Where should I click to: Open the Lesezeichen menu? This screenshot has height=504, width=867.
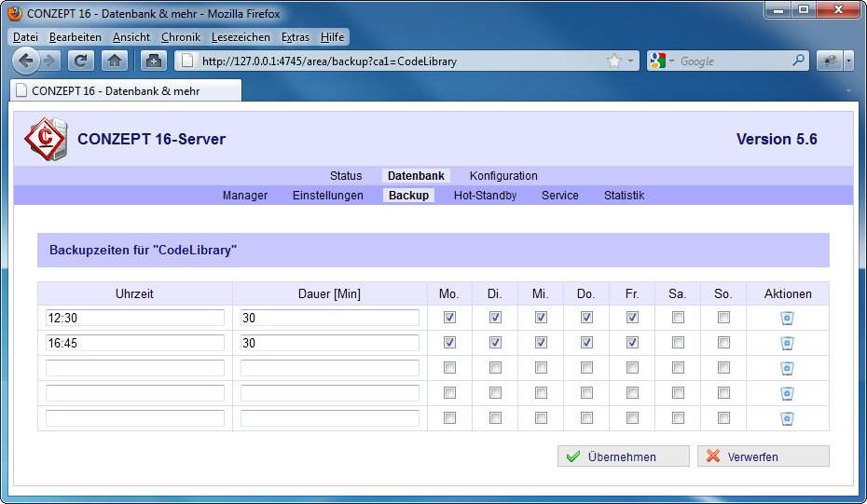[x=241, y=37]
